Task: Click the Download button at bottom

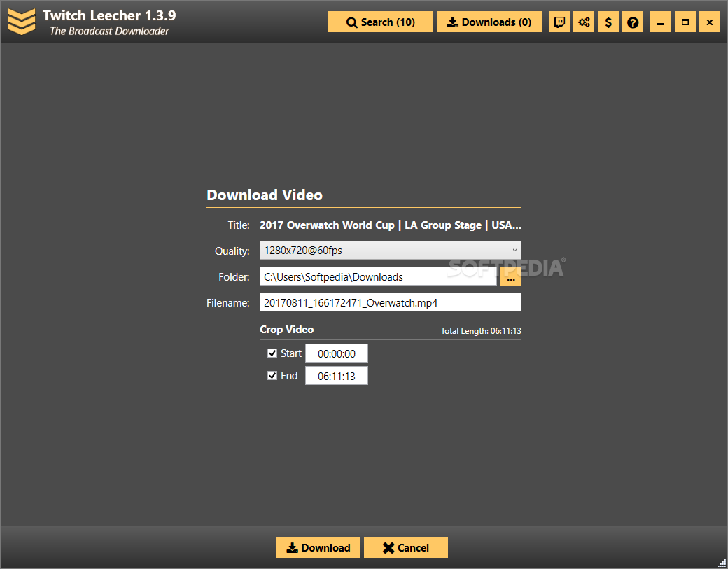Action: click(x=318, y=547)
